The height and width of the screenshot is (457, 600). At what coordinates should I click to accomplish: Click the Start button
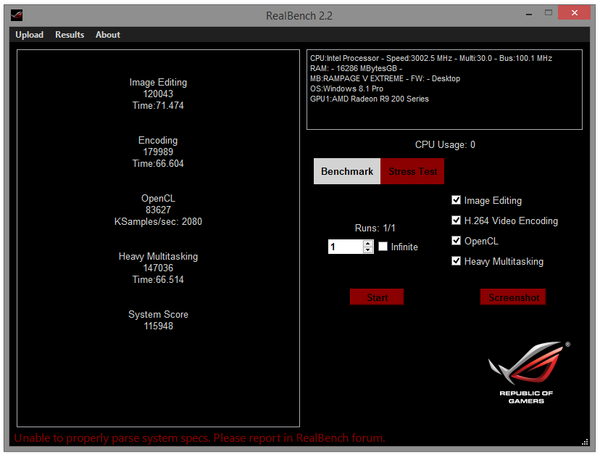[x=377, y=297]
